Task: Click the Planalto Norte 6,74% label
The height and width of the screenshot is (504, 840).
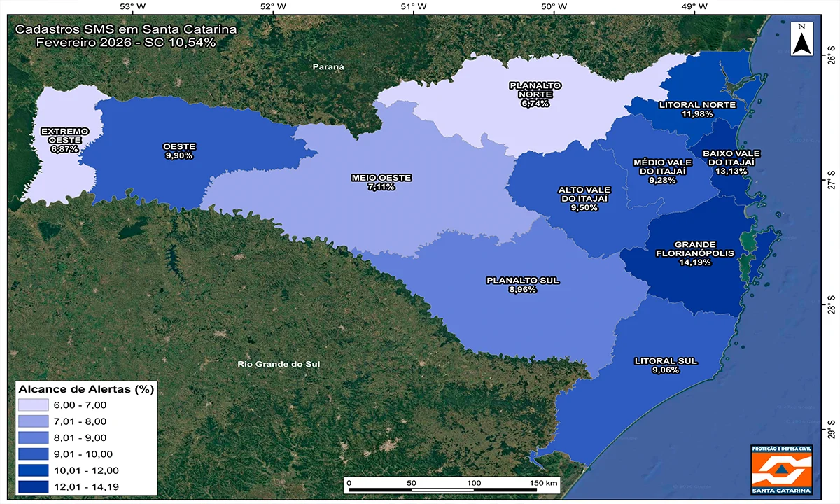Action: pos(535,94)
